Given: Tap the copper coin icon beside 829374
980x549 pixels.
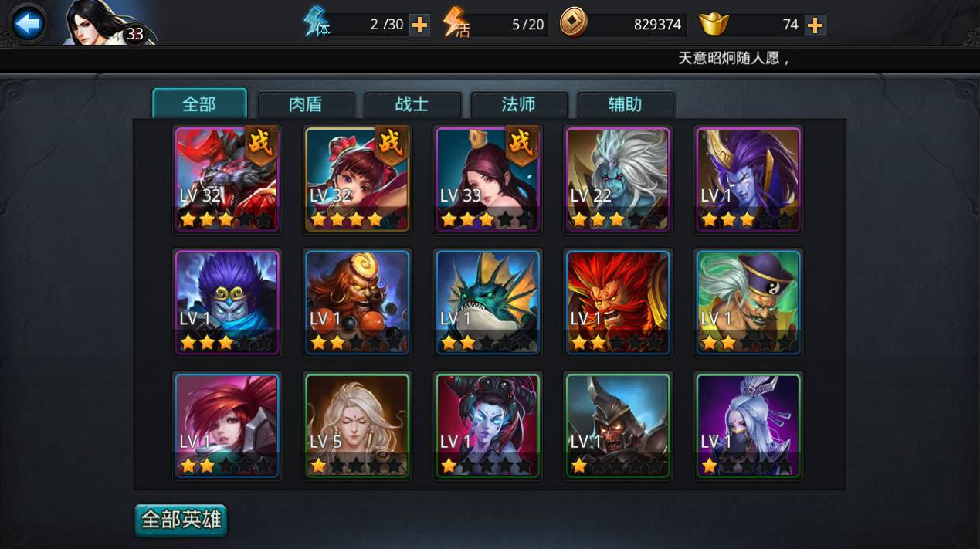Looking at the screenshot, I should pyautogui.click(x=573, y=22).
